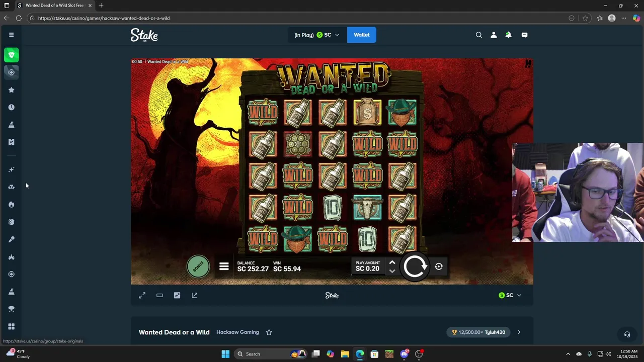
Task: Enter fullscreen mode below the game
Action: pos(142,295)
